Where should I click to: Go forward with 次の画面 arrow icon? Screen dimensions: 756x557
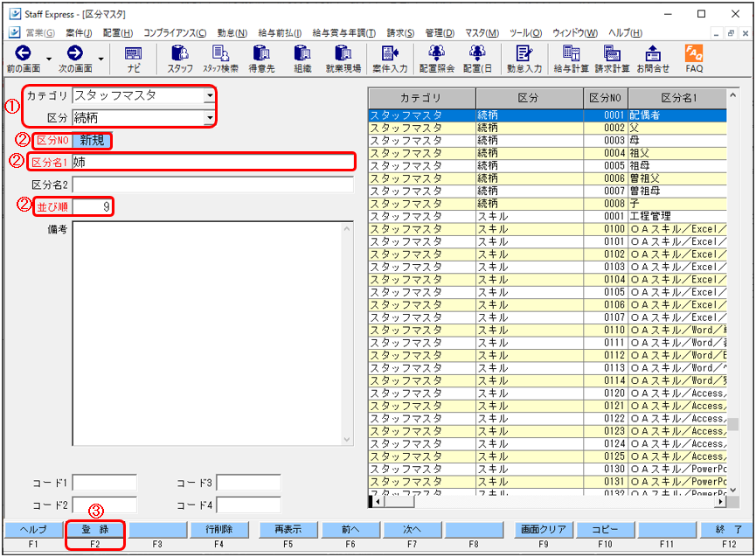tap(75, 53)
